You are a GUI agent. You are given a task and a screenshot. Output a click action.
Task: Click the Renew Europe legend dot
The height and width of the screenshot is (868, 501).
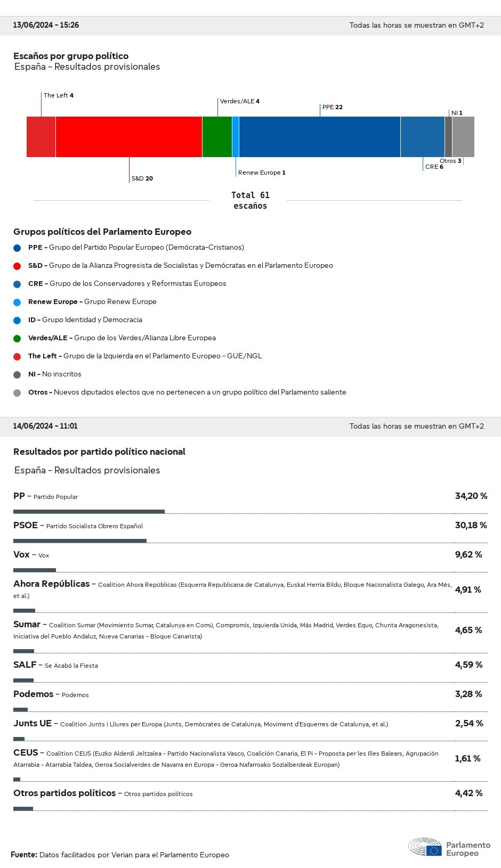17,302
